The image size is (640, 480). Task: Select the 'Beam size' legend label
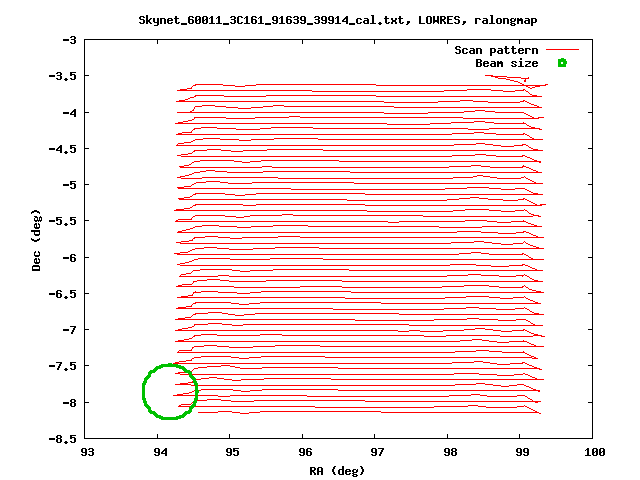pos(507,63)
